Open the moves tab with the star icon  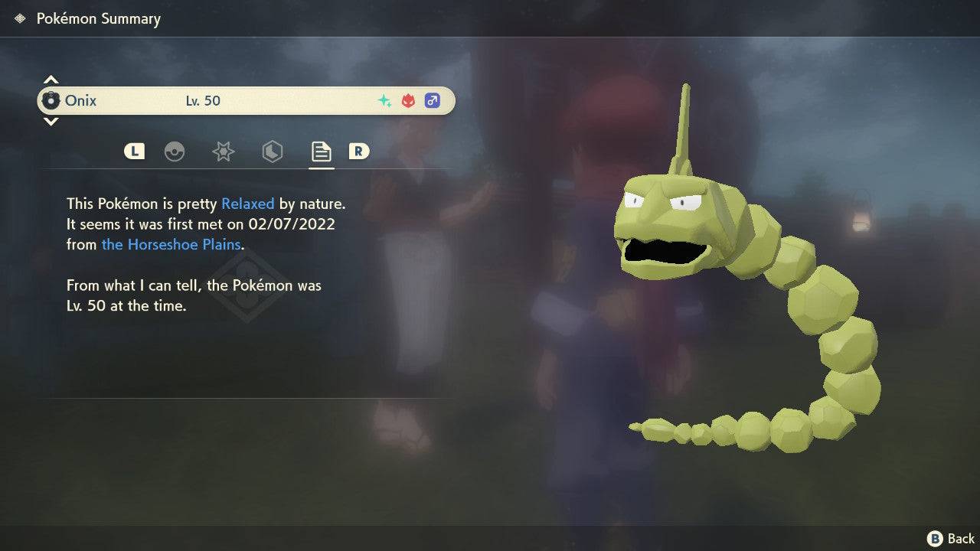pyautogui.click(x=223, y=152)
